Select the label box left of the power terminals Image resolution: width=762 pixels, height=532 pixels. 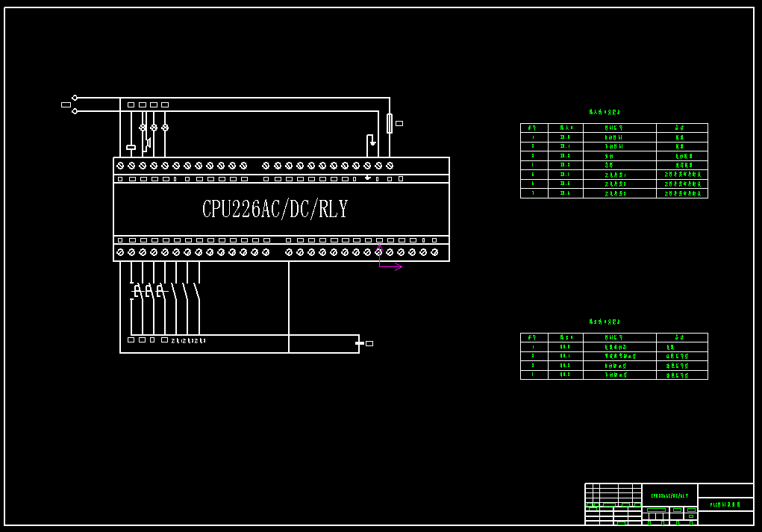[66, 105]
